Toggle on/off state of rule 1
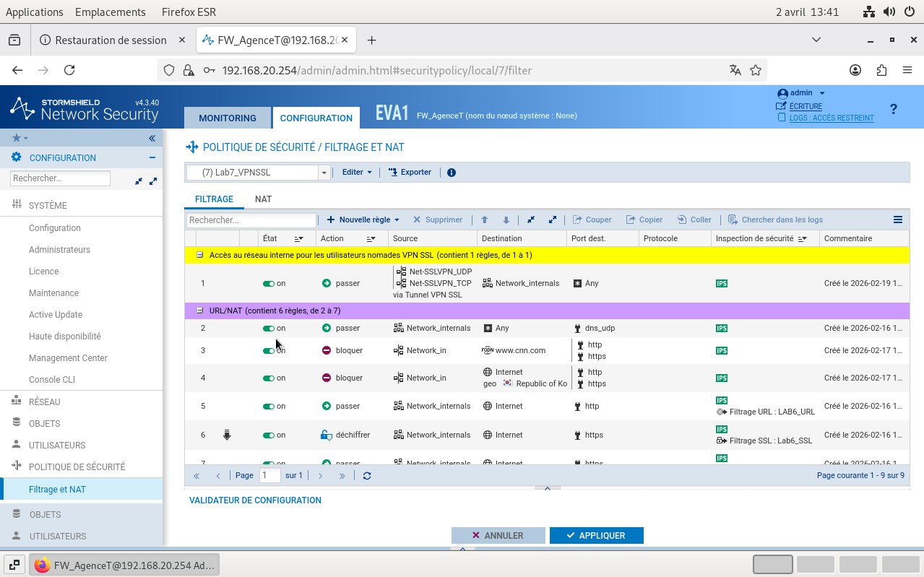 coord(269,284)
